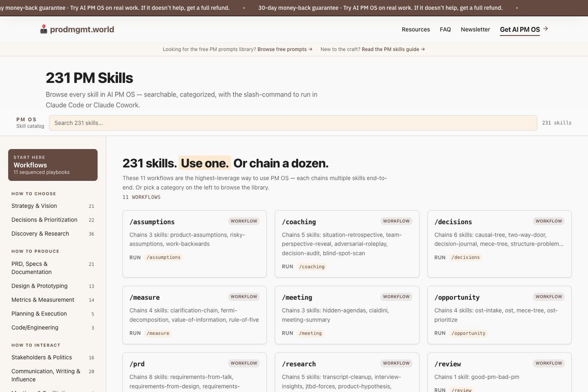Click the WORKFLOW badge on /prd card
Viewport: 588px width, 392px height.
click(x=244, y=363)
